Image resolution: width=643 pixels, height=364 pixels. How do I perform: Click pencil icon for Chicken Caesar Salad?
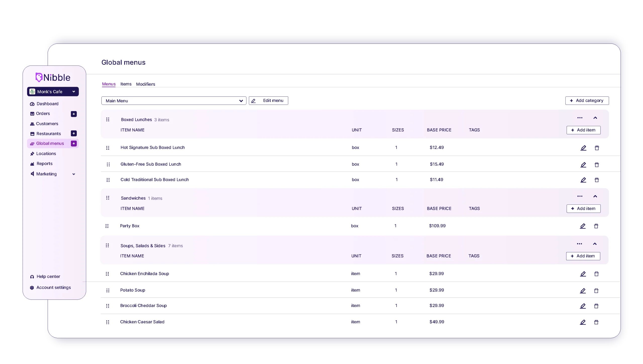tap(583, 322)
